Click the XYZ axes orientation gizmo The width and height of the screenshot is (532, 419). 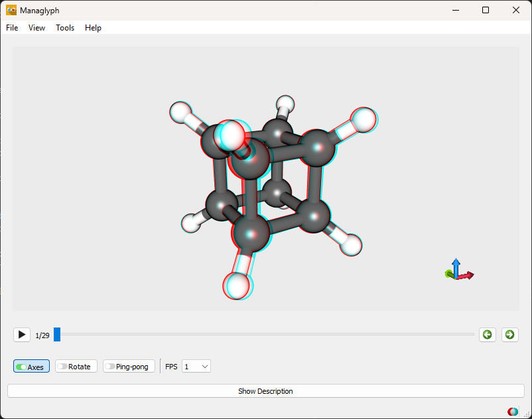click(x=458, y=270)
